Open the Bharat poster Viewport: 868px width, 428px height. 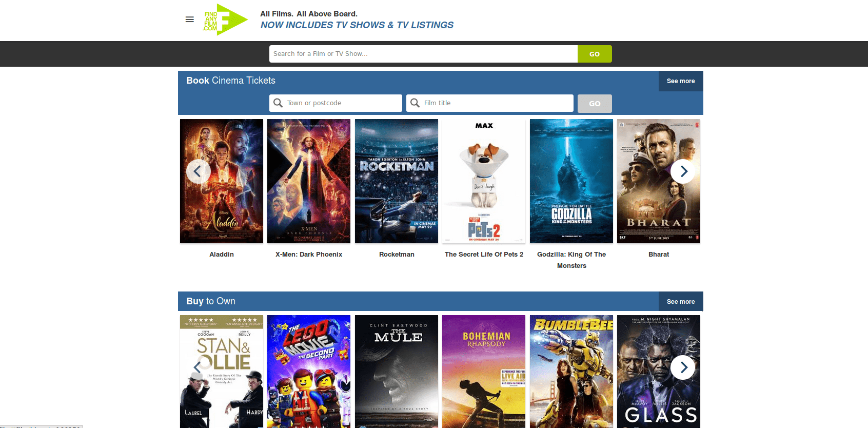(659, 181)
